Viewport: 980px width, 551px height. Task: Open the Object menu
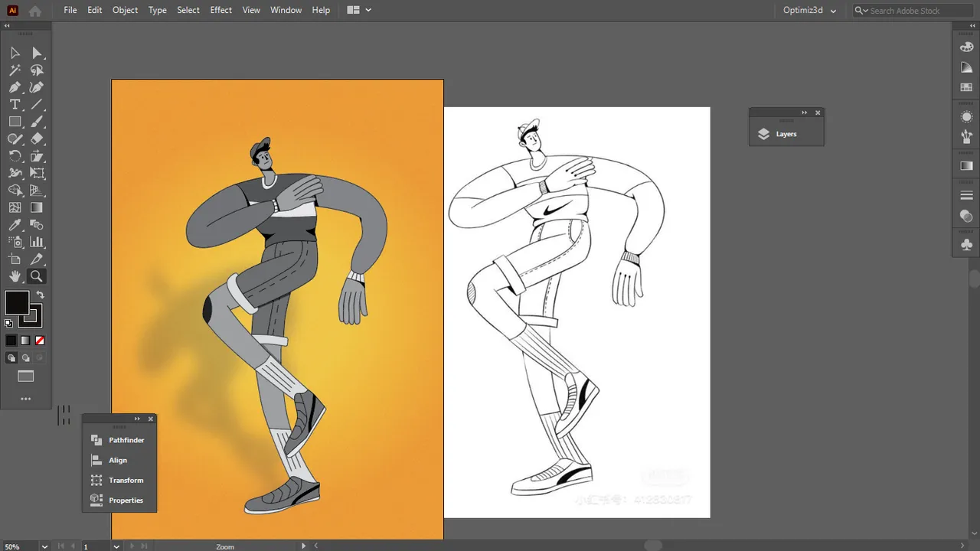coord(126,10)
